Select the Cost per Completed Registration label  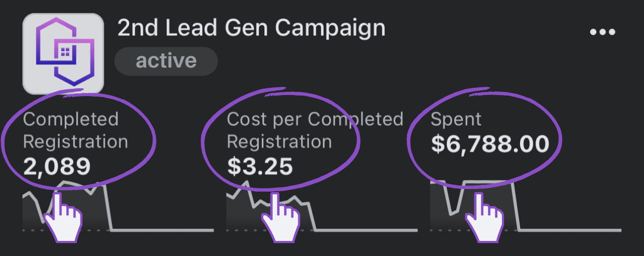(x=315, y=130)
